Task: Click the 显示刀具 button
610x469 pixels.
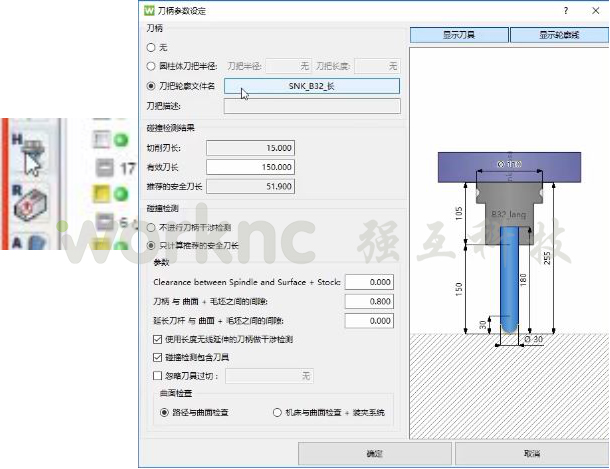Action: (x=459, y=35)
